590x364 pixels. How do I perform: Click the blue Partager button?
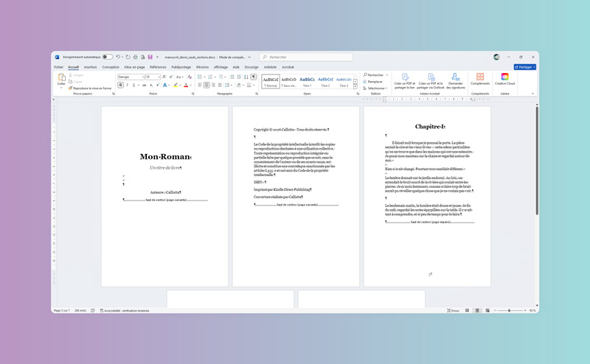point(525,67)
